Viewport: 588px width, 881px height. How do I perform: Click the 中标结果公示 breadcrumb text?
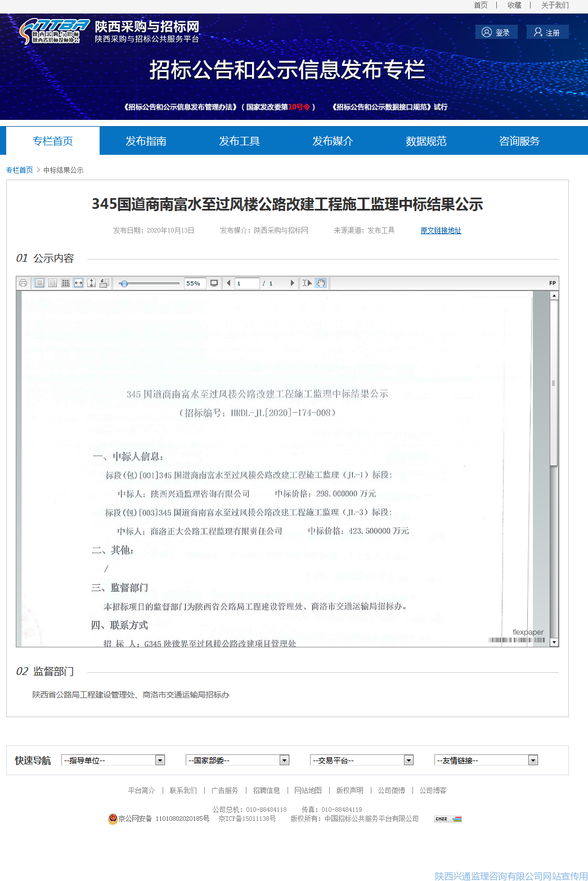coord(64,170)
